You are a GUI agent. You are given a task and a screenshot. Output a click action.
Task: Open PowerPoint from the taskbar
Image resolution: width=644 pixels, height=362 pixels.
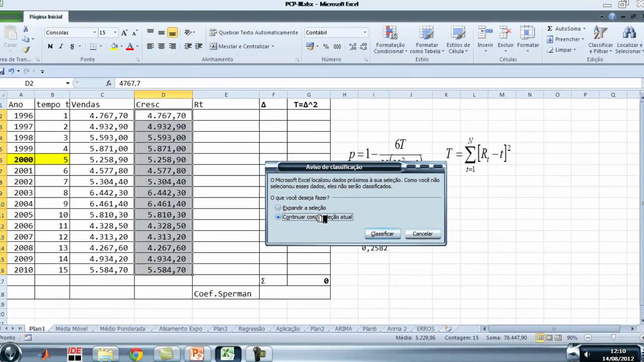pyautogui.click(x=197, y=354)
